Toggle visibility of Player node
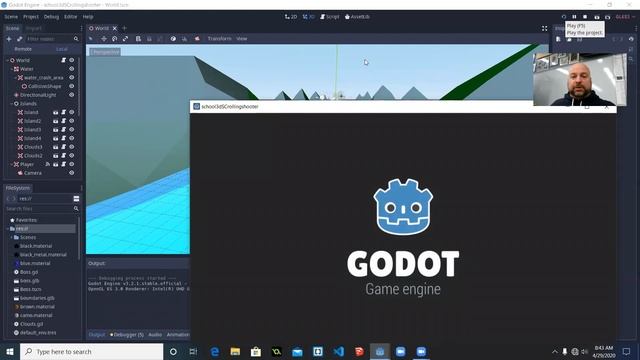The height and width of the screenshot is (360, 640). tap(71, 164)
